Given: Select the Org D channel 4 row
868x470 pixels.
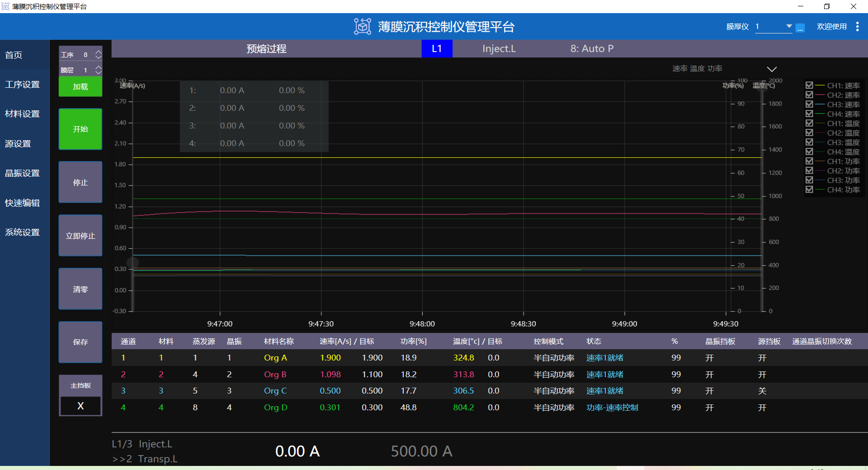Looking at the screenshot, I should coord(275,408).
